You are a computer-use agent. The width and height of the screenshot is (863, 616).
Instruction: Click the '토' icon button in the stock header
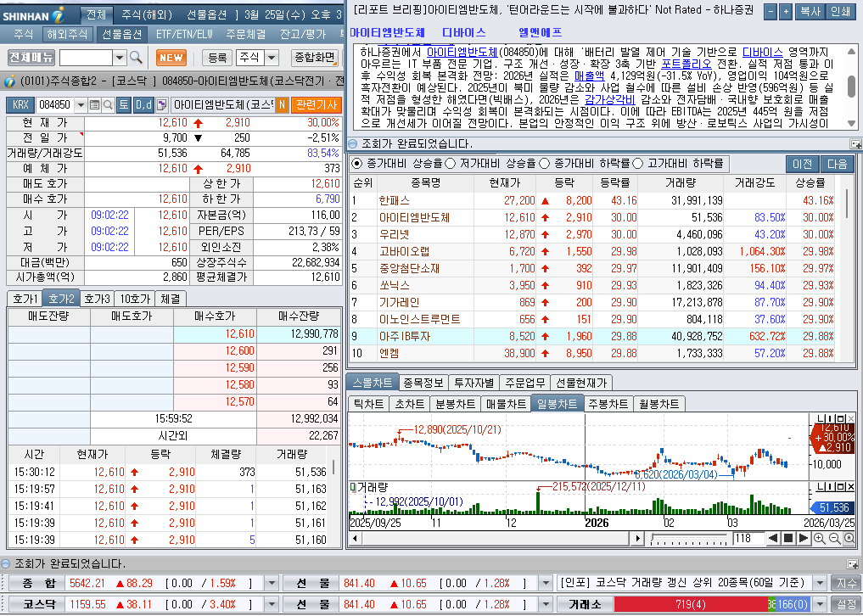123,104
